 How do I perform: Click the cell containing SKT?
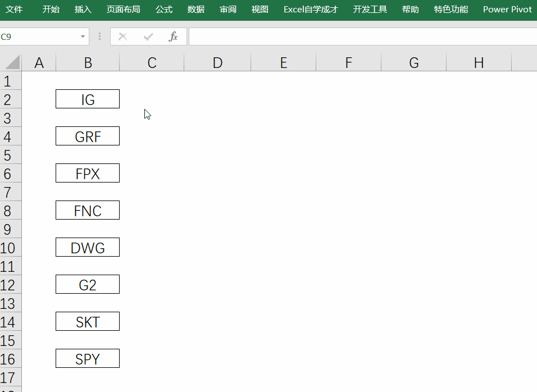88,322
